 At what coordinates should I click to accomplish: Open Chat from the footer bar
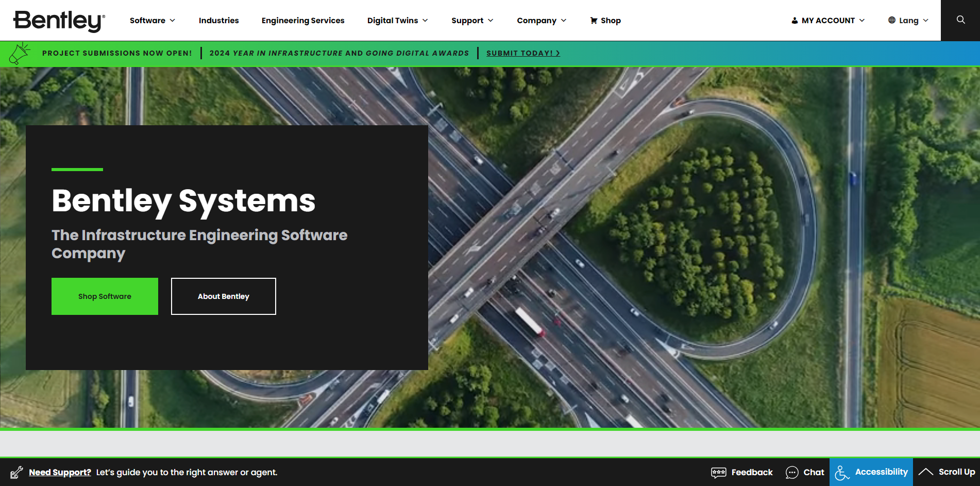click(x=814, y=472)
